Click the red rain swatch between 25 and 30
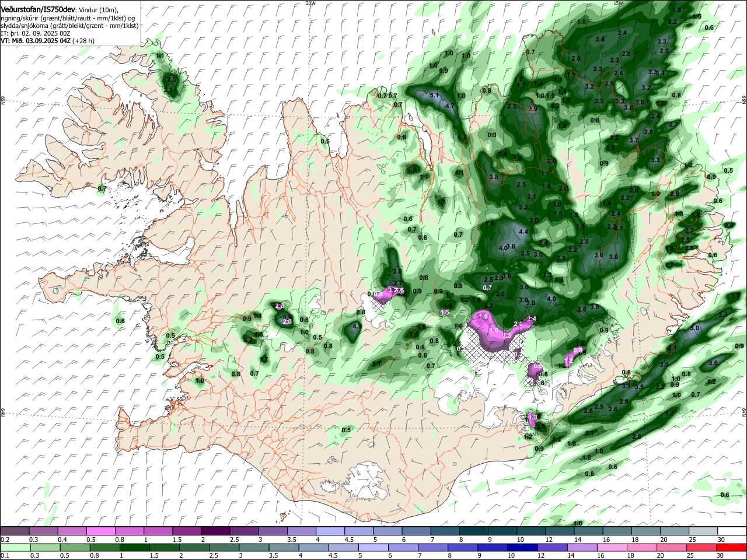The width and height of the screenshot is (747, 560). 701,547
